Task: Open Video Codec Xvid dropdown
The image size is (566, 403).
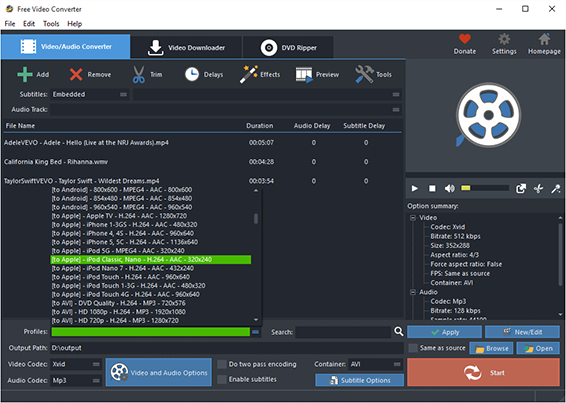Action: point(76,364)
